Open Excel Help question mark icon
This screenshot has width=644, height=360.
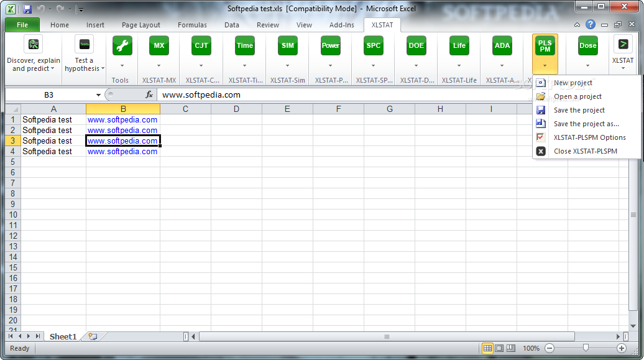tap(591, 25)
